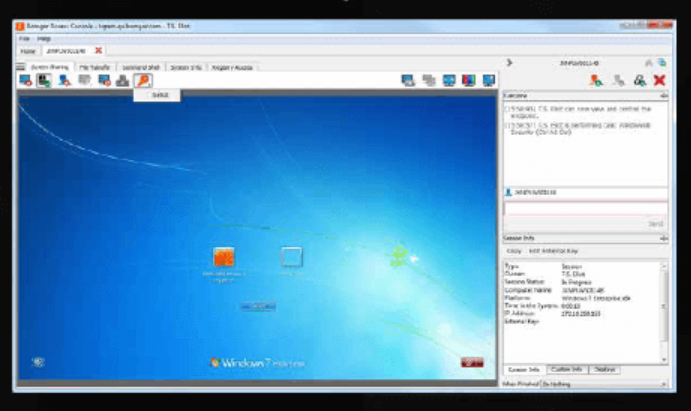Switch to the Custom Info bottom tab
The width and height of the screenshot is (691, 411).
[566, 370]
